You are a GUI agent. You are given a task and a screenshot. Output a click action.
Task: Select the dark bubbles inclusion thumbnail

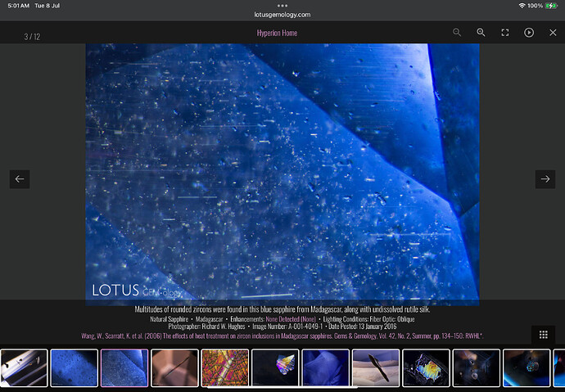[477, 368]
